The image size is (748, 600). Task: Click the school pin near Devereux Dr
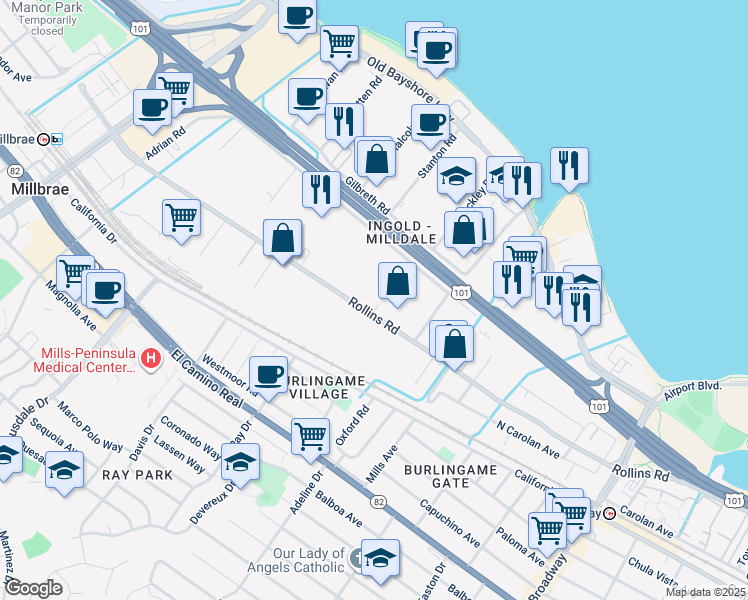point(241,461)
